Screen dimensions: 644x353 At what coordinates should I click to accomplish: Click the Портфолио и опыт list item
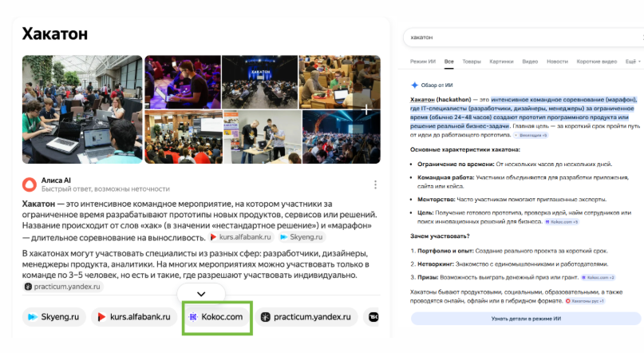point(512,251)
